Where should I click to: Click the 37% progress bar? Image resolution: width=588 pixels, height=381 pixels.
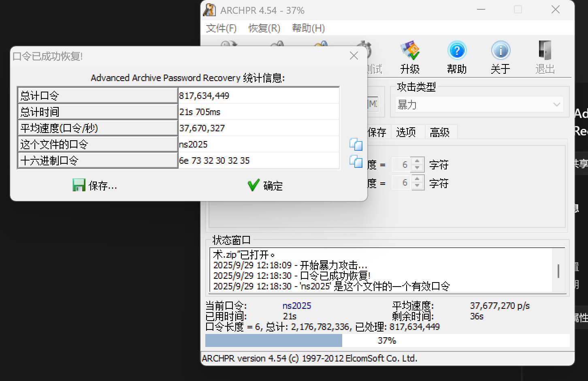387,340
